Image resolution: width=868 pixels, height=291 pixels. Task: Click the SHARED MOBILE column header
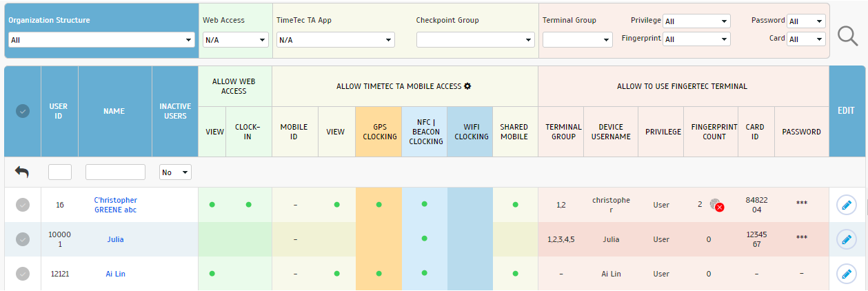coord(515,132)
